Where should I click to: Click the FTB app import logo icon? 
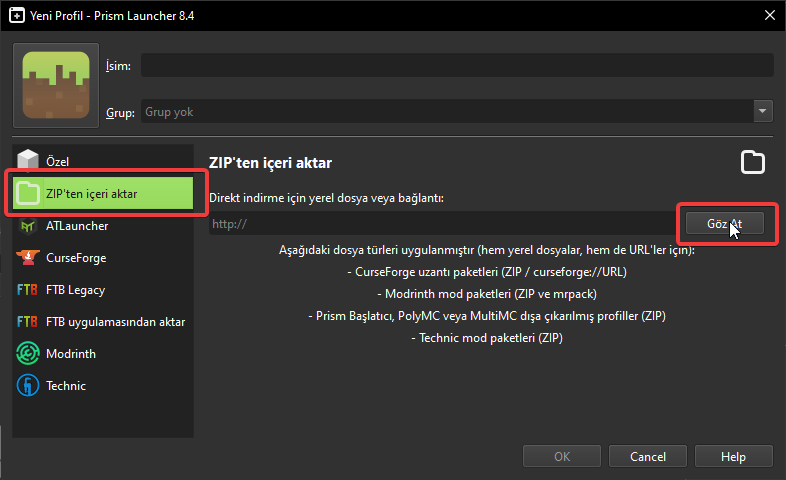(27, 322)
